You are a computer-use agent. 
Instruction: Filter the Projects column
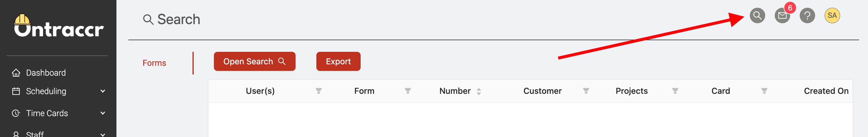[675, 91]
